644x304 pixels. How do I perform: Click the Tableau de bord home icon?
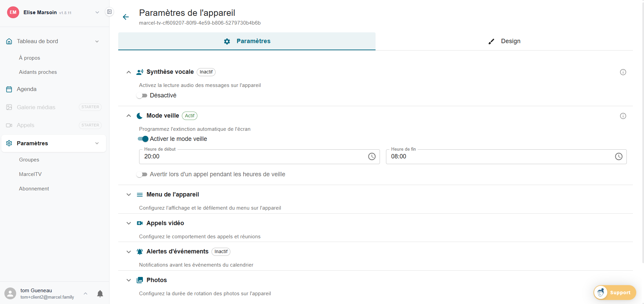click(x=9, y=41)
